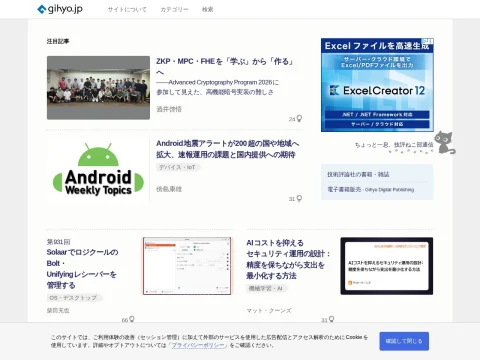Screen dimensions: 480x360
Task: Open the group photo thumbnail
Action: (x=98, y=88)
